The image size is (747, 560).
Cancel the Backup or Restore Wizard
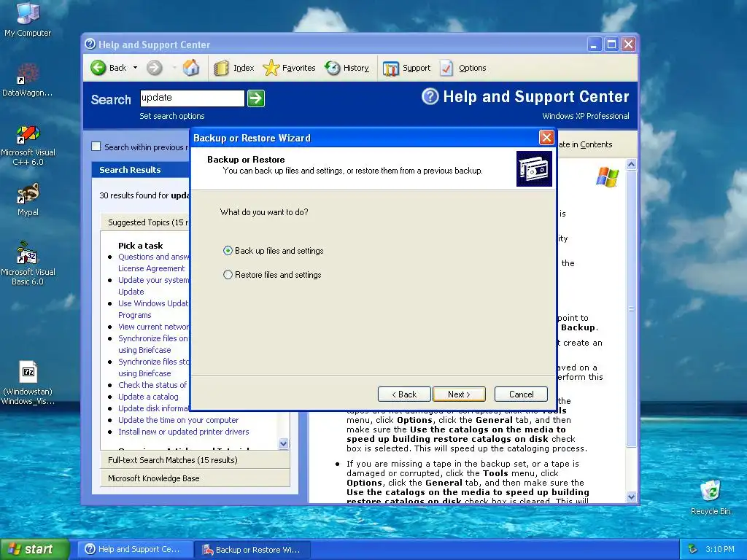[521, 394]
